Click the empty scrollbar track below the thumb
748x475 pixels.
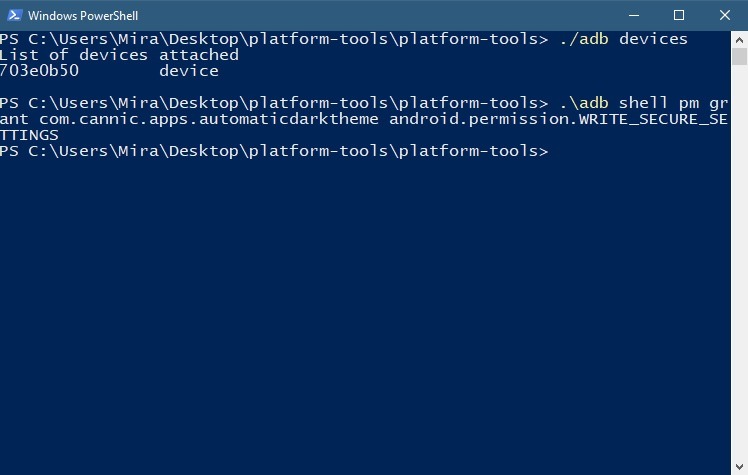tap(739, 261)
